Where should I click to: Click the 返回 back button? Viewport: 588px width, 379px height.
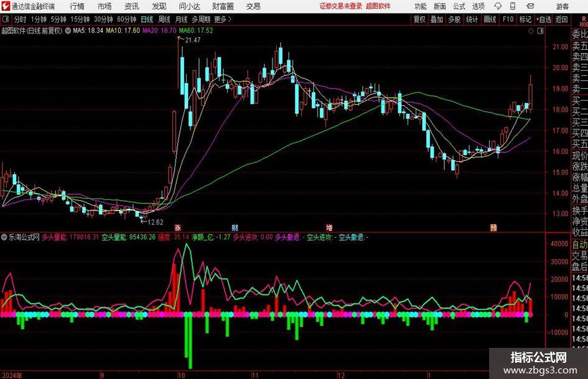561,19
